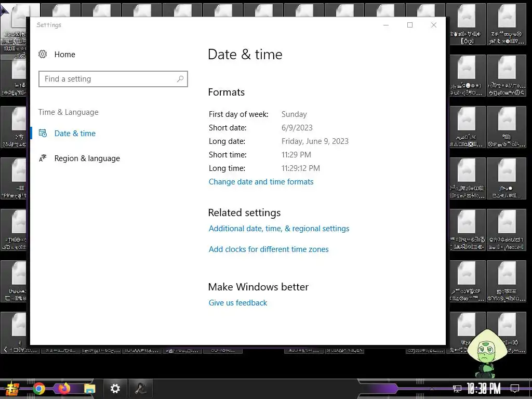The image size is (532, 399).
Task: Click the short date value 6/9/2023
Action: coord(297,128)
